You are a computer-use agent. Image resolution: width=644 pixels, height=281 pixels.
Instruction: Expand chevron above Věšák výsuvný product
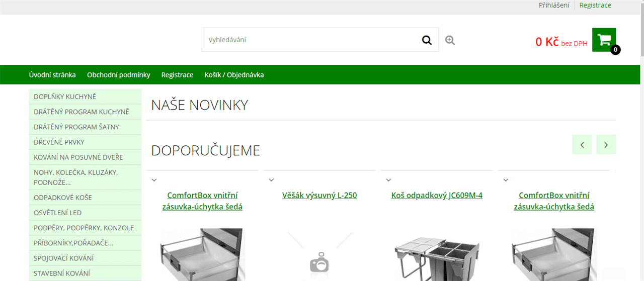pos(271,179)
